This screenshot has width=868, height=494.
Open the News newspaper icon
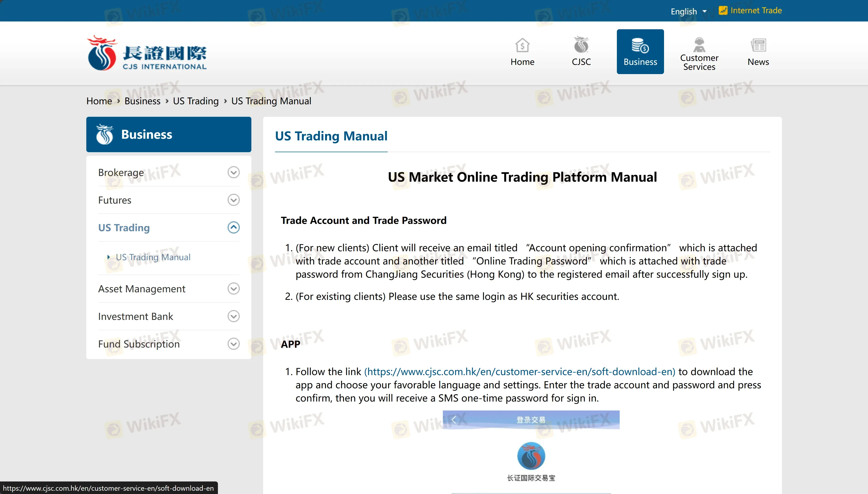click(x=758, y=45)
